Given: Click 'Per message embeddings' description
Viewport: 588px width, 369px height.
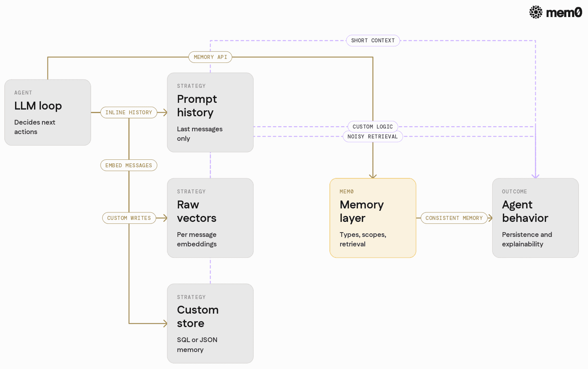Looking at the screenshot, I should point(197,239).
